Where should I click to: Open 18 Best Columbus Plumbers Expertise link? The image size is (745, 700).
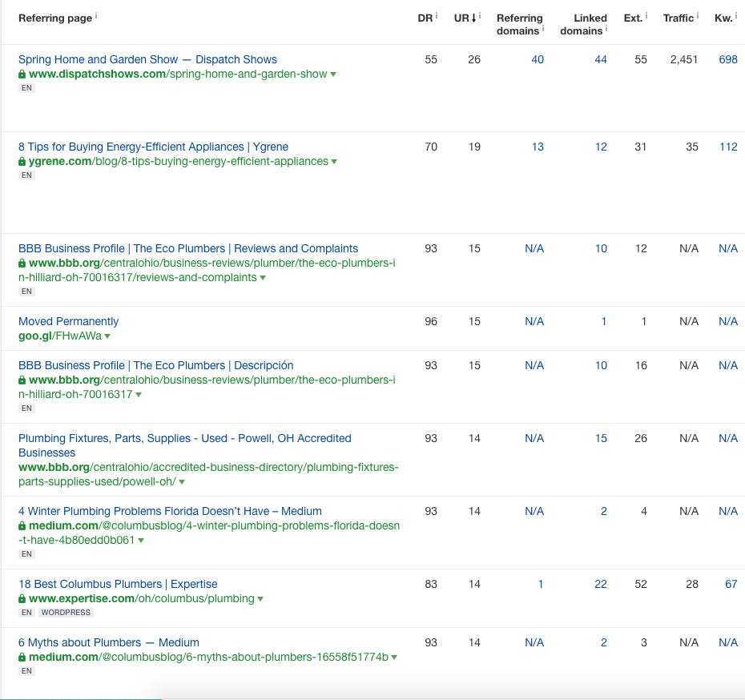(118, 584)
